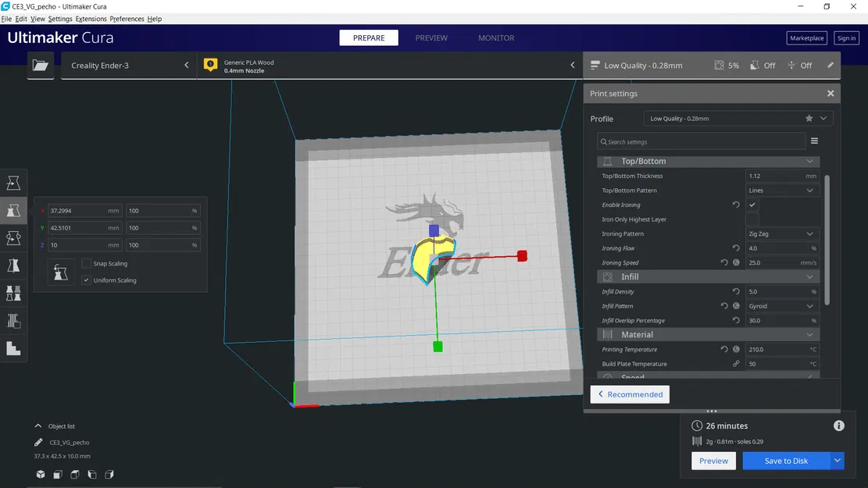The image size is (868, 488).
Task: Click the Recommended button
Action: 630,394
